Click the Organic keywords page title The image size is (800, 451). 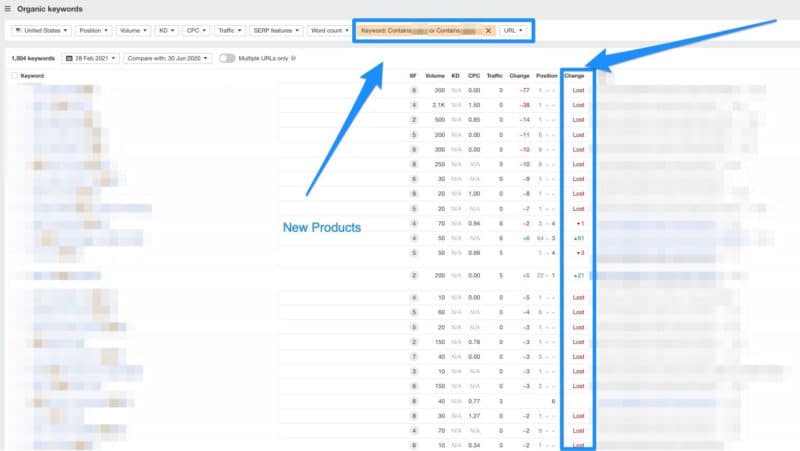[x=49, y=9]
